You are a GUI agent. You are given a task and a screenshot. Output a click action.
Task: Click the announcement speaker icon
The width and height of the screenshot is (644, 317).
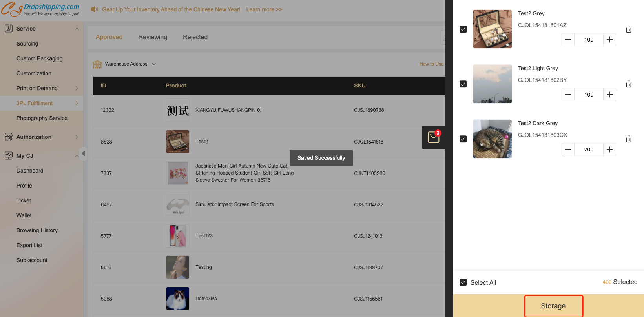(x=95, y=9)
